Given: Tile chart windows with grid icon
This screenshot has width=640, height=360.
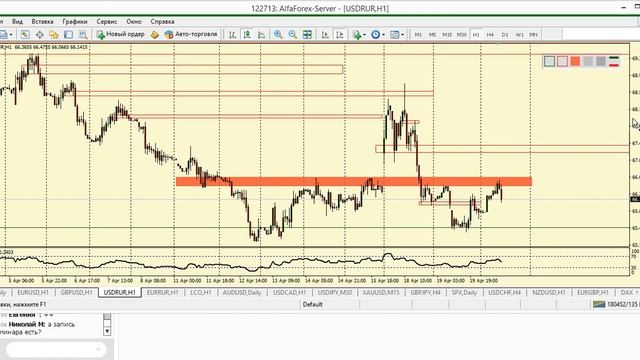Looking at the screenshot, I should point(307,35).
